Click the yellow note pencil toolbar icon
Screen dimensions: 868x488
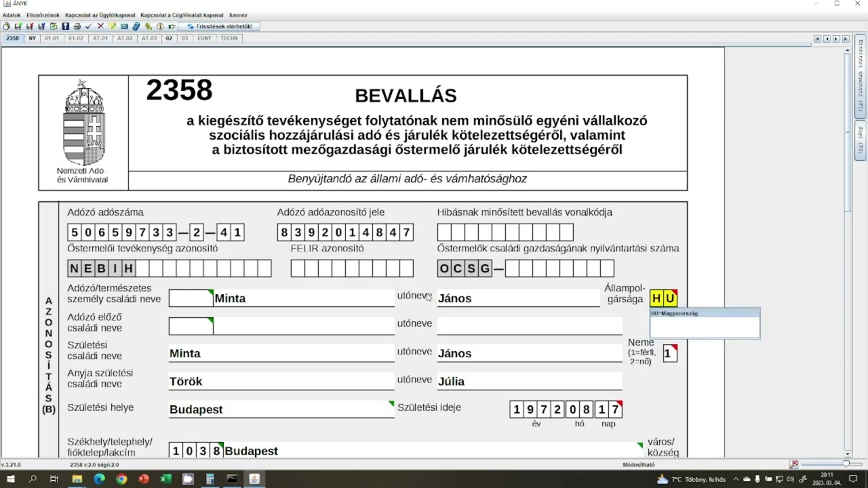click(x=113, y=26)
